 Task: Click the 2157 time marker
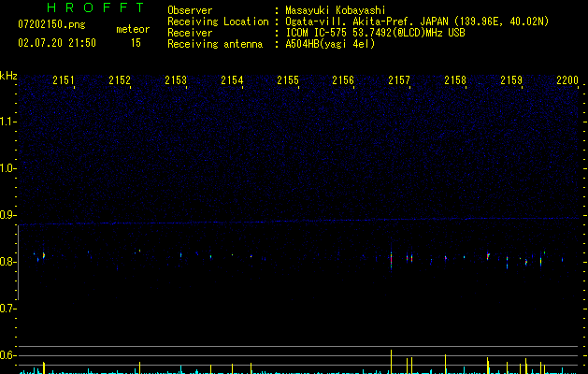point(399,80)
